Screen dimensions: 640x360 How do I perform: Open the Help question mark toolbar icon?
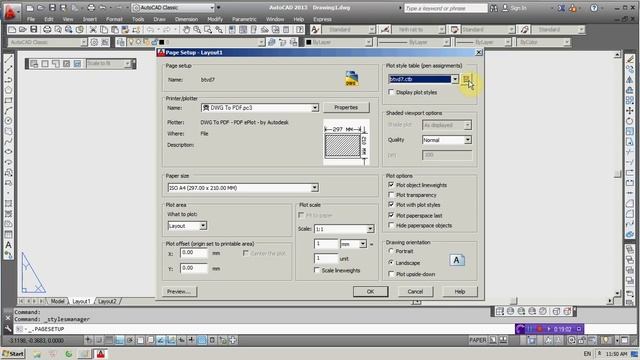coord(300,29)
